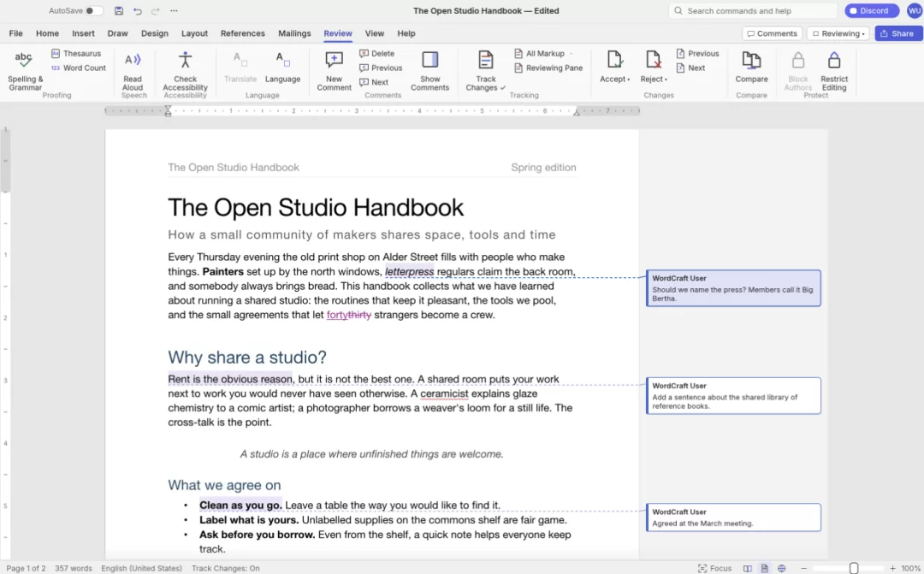Click the Read Aloud speech icon

point(133,60)
